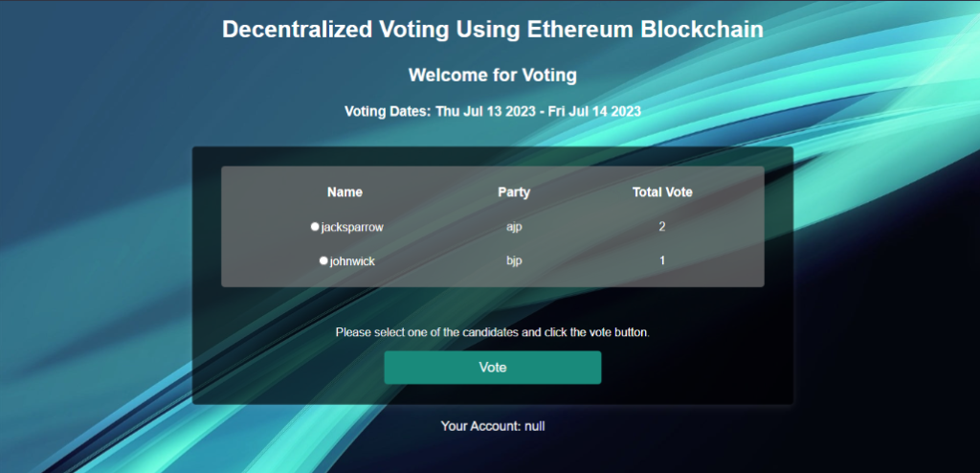Click johnwick's total vote count of 1
The height and width of the screenshot is (473, 980).
tap(662, 260)
